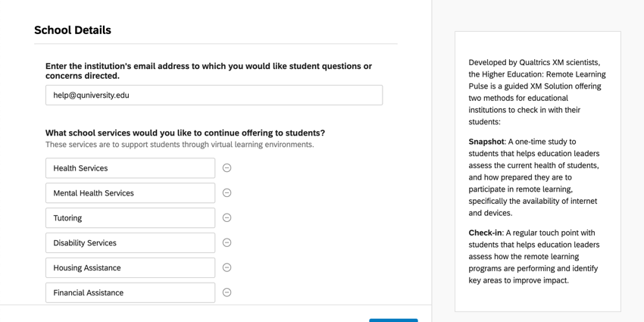644x322 pixels.
Task: Click the Financial Assistance text field
Action: tap(130, 292)
